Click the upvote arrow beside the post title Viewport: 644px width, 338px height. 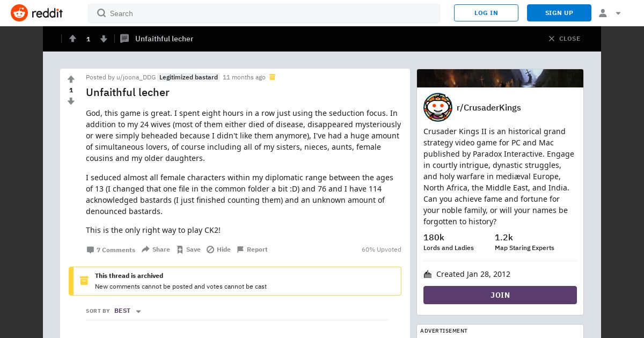(x=71, y=79)
